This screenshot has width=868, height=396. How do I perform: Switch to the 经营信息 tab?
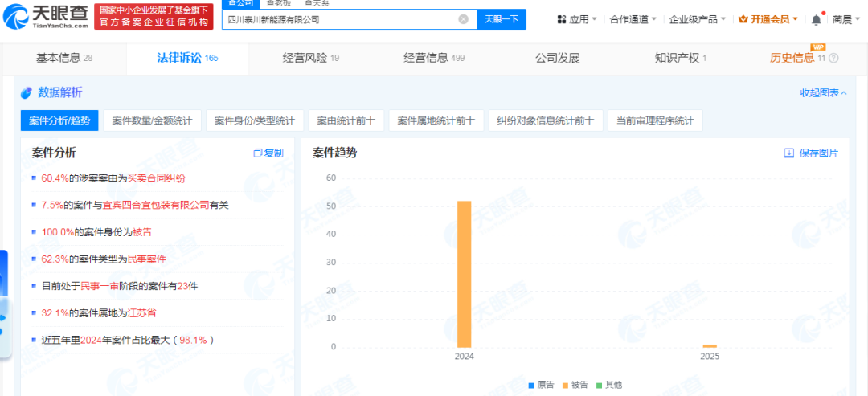434,58
